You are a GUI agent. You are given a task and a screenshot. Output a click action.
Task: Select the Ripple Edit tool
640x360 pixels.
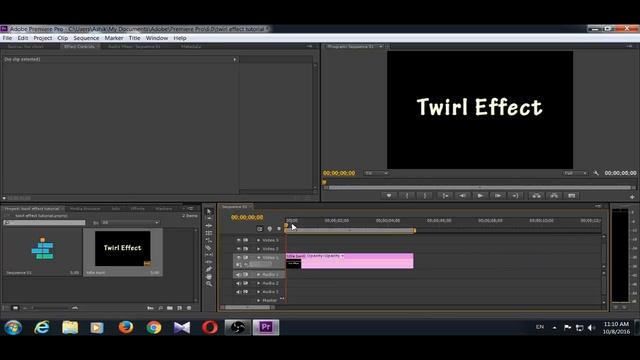tap(209, 226)
